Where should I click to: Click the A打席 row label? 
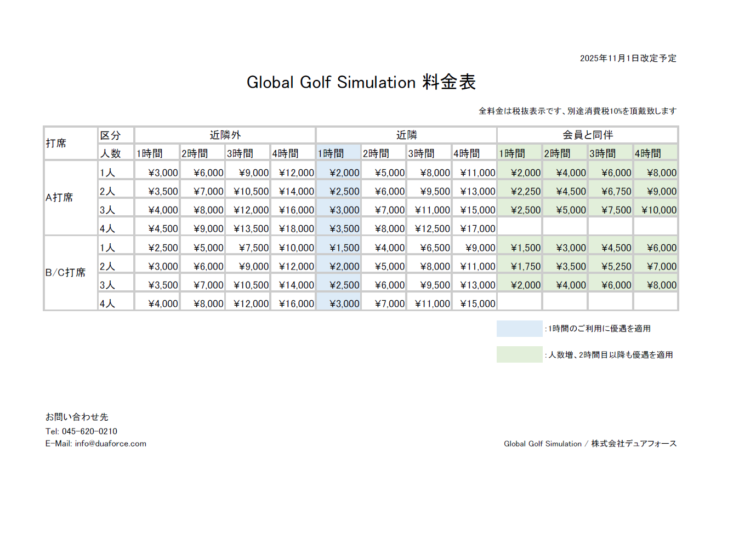click(x=59, y=198)
